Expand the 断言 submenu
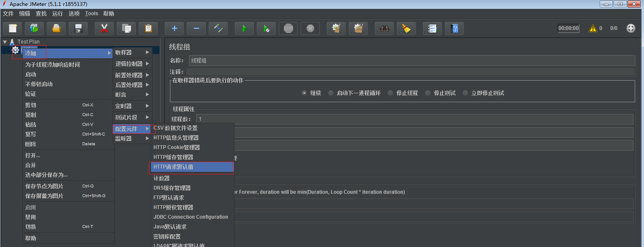Viewport: 644px width, 247px height. [132, 95]
